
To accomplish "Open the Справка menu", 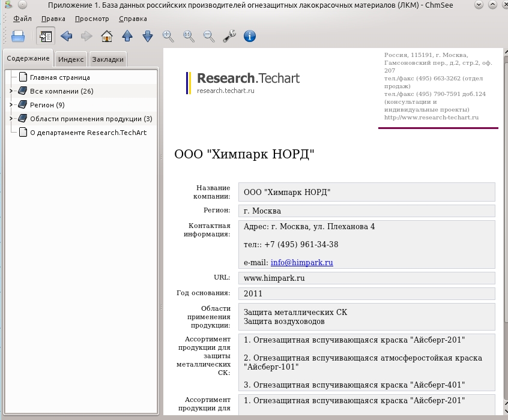I will tap(133, 19).
